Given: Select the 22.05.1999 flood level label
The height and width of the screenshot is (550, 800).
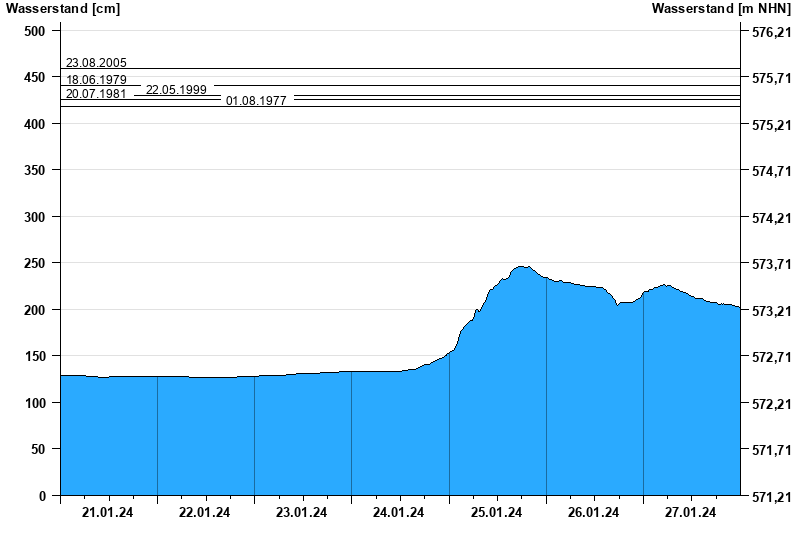Looking at the screenshot, I should coord(176,90).
